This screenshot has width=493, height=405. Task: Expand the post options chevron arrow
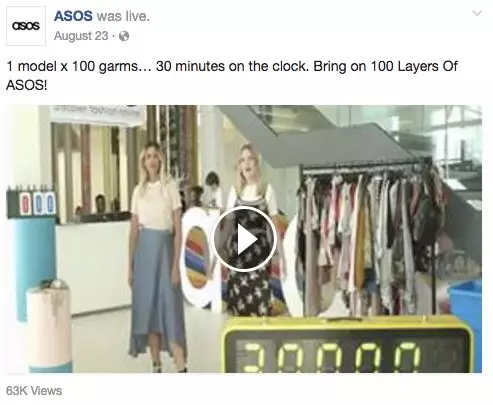click(477, 13)
